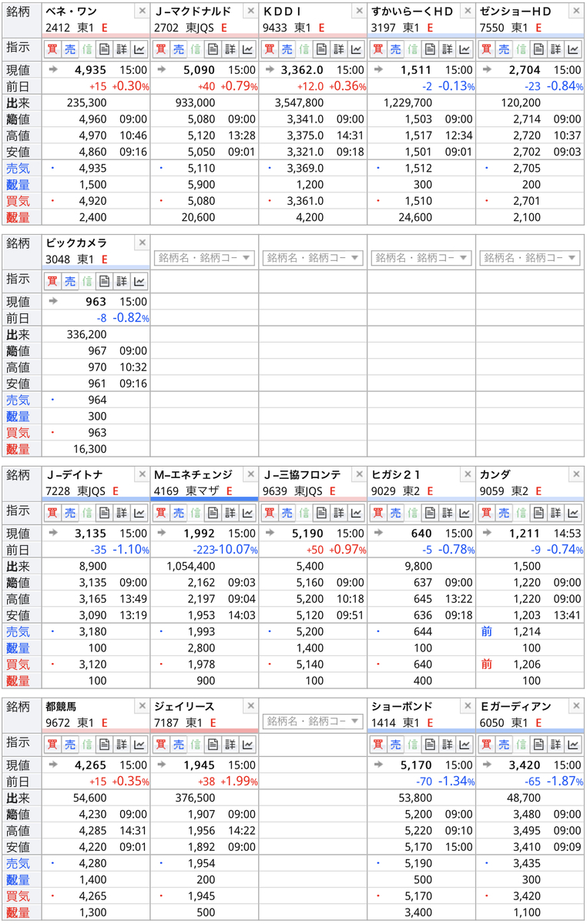
Task: Open the 詳 details icon for ジェイリース
Action: 230,745
